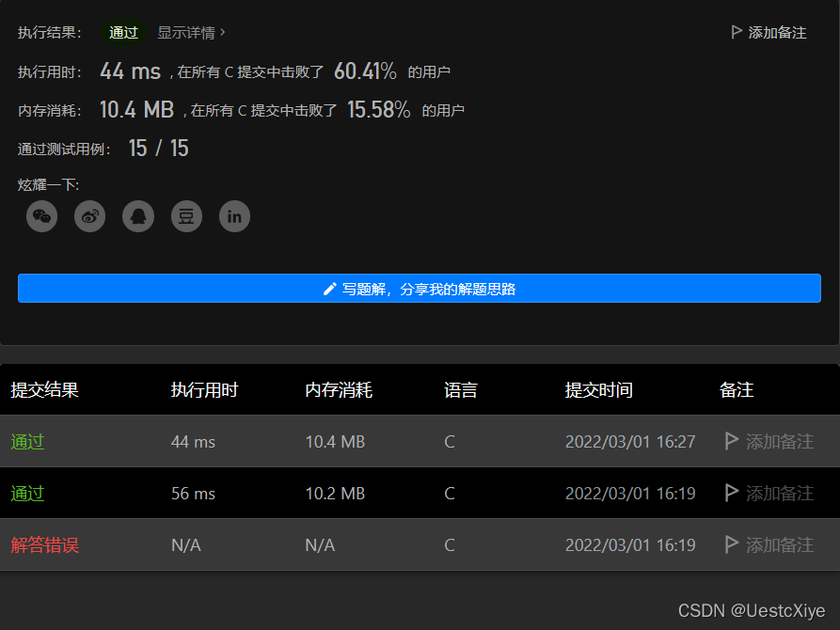Open the 解答错误 submission
The height and width of the screenshot is (630, 840).
click(45, 544)
